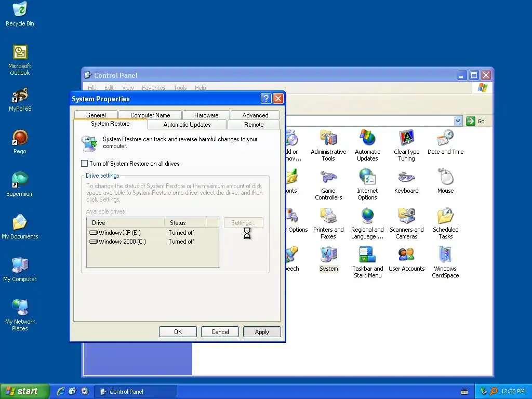Open Mouse applet
Viewport: 532px width, 399px height.
tap(445, 181)
